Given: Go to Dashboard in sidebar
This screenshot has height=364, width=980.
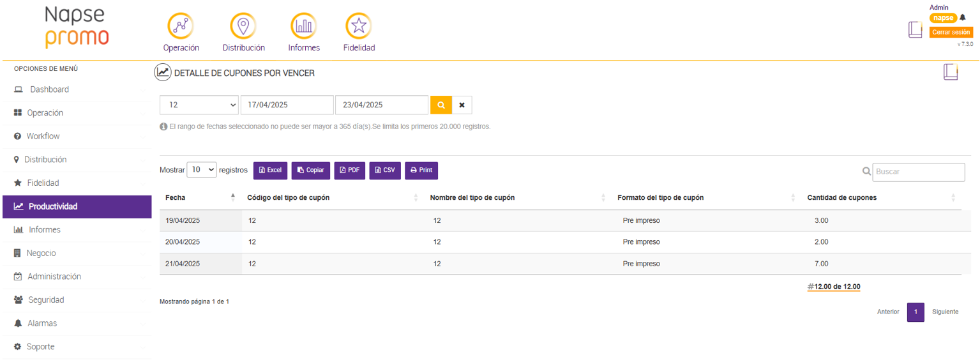Looking at the screenshot, I should pyautogui.click(x=49, y=89).
